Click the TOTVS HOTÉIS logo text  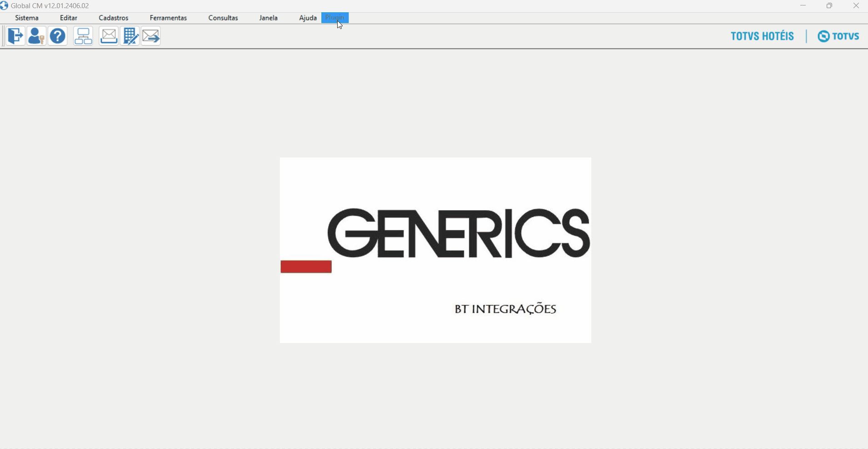(762, 36)
